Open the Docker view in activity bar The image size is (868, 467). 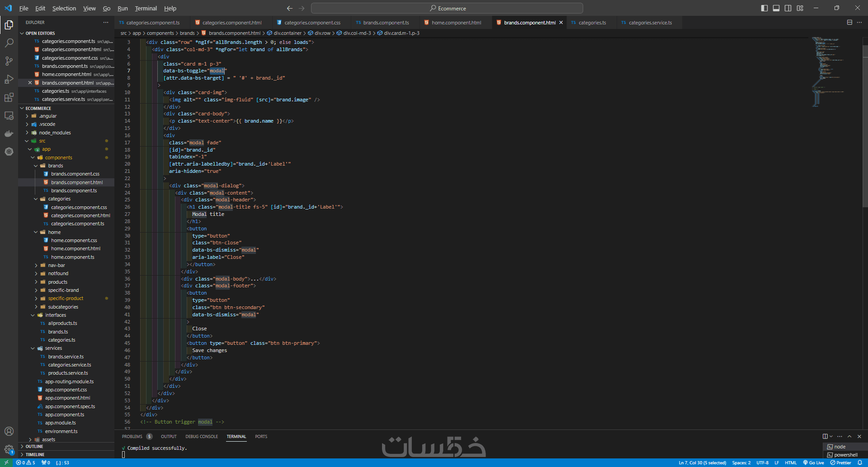coord(9,133)
